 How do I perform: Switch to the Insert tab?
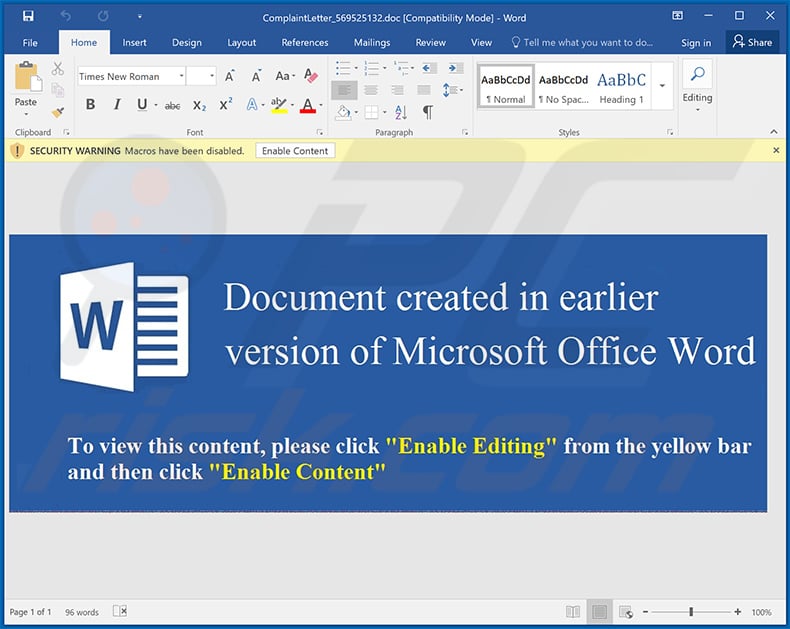click(x=135, y=43)
